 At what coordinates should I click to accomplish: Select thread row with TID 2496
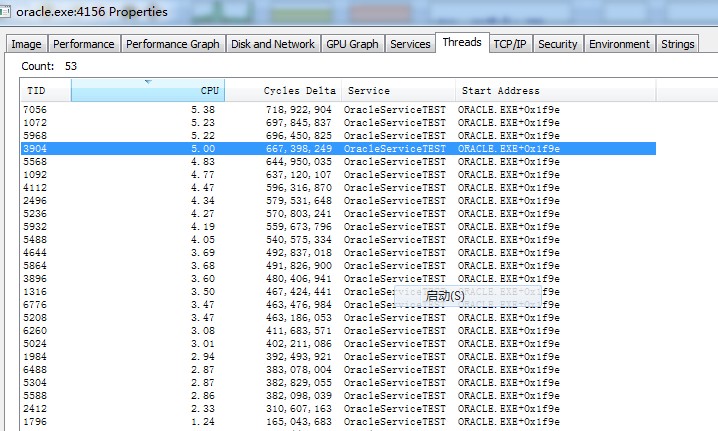[x=338, y=201]
